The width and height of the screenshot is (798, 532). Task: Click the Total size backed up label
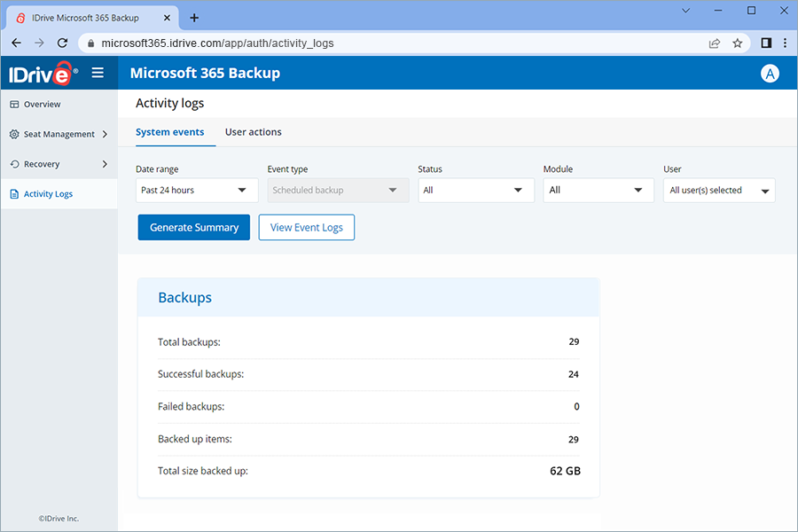point(202,472)
